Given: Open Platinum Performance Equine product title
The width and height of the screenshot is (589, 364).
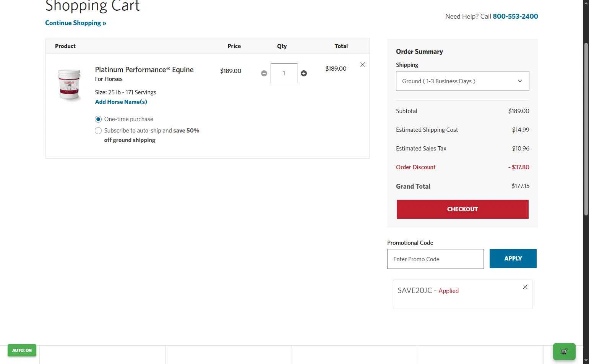Looking at the screenshot, I should point(144,70).
